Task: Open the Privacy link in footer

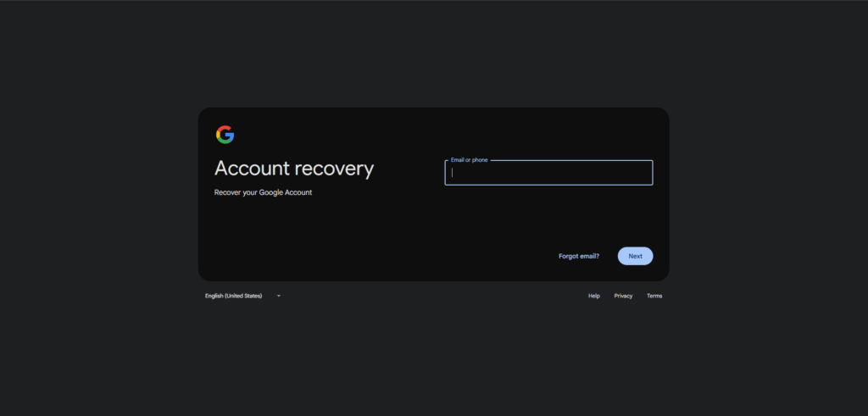Action: pyautogui.click(x=623, y=296)
